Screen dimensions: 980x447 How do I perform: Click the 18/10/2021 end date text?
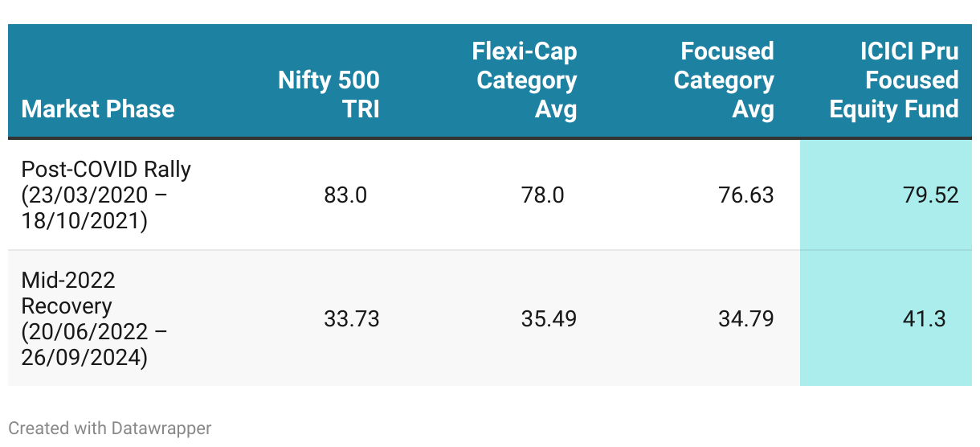(81, 221)
